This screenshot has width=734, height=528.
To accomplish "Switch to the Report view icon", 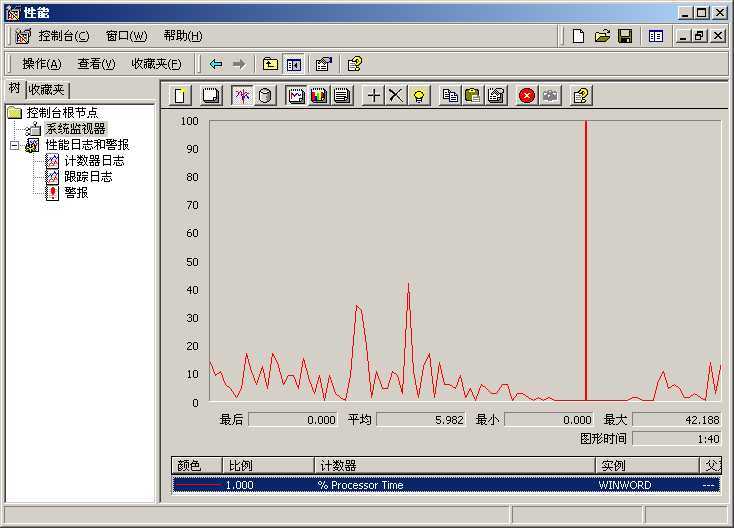I will coord(342,96).
